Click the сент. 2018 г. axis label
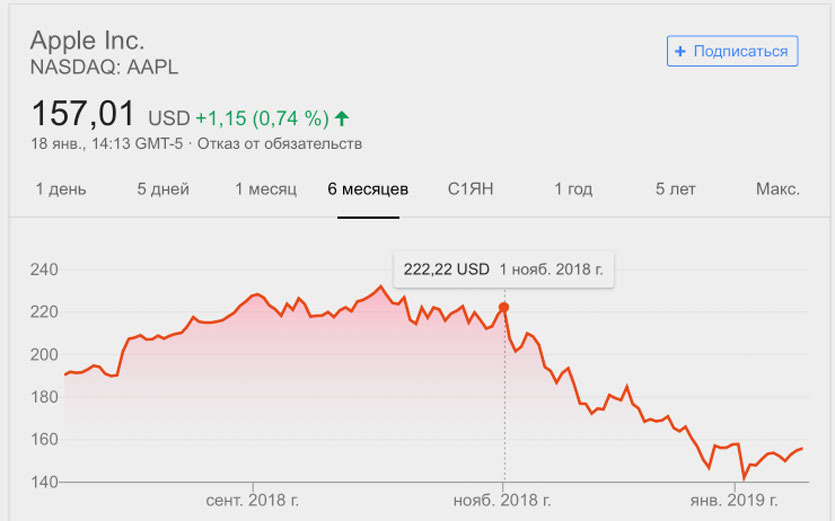835x521 pixels. 253,500
